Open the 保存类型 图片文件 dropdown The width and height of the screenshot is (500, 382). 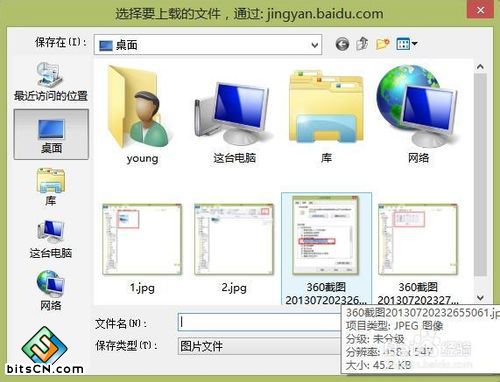[x=260, y=346]
